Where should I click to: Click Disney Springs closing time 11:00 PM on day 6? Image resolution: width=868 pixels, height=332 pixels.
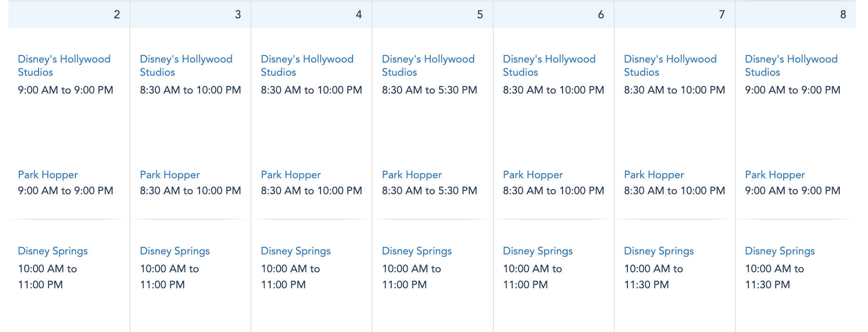tap(525, 285)
